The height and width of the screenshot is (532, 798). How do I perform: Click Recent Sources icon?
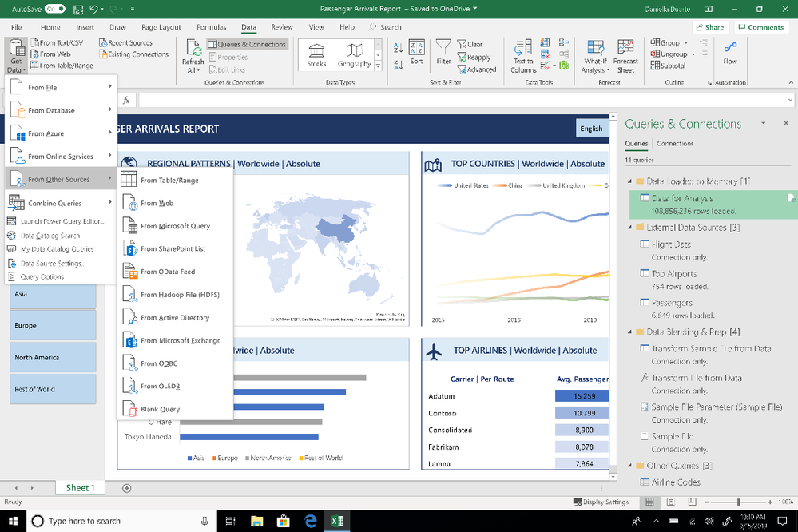[103, 43]
